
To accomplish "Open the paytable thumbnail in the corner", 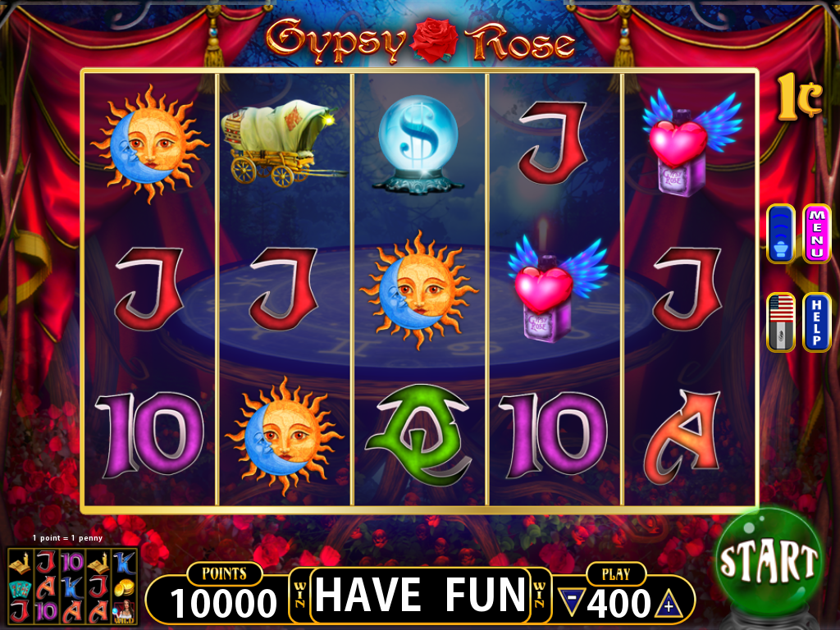I will pyautogui.click(x=73, y=586).
